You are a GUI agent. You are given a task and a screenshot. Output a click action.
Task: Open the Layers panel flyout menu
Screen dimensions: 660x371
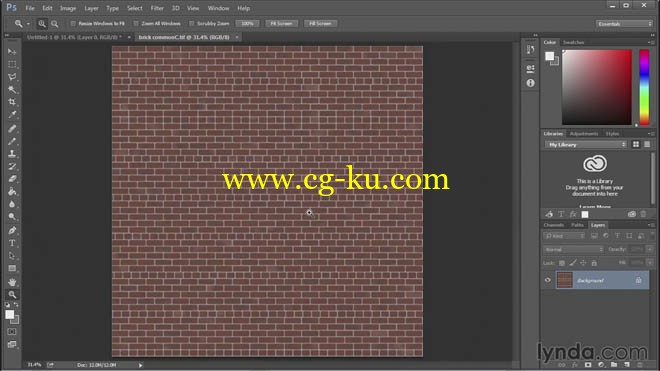[651, 225]
